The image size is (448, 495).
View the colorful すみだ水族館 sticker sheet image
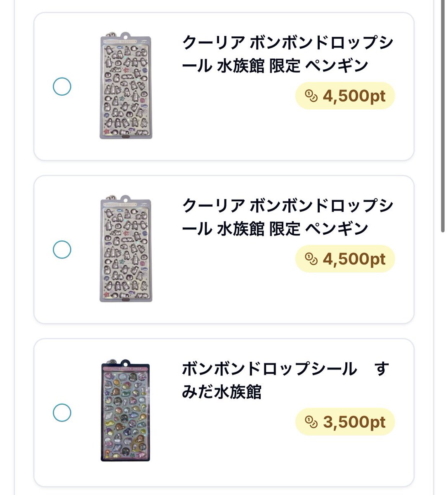(125, 411)
